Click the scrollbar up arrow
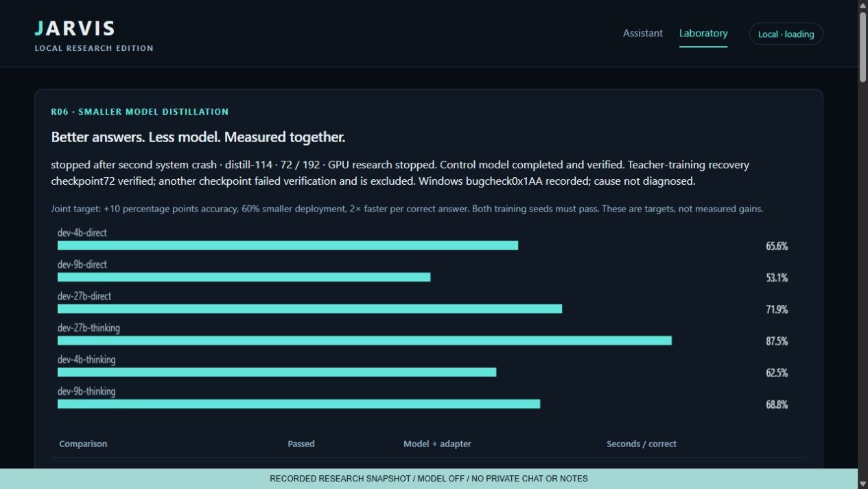Image resolution: width=868 pixels, height=489 pixels. coord(863,5)
